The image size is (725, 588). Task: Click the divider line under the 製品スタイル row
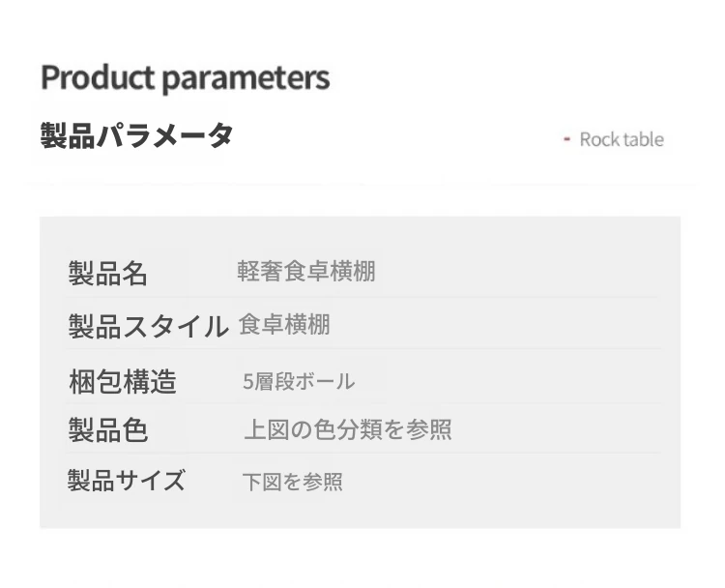point(362,348)
